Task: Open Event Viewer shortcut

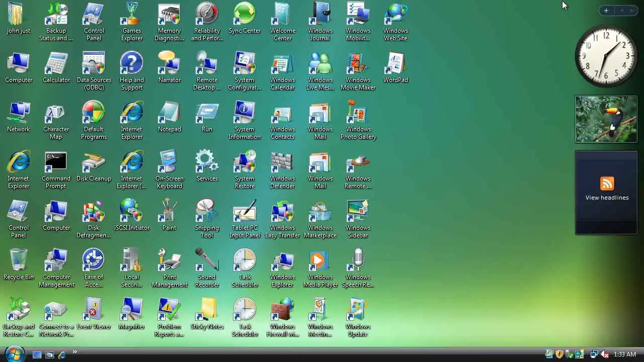Action: pyautogui.click(x=94, y=314)
